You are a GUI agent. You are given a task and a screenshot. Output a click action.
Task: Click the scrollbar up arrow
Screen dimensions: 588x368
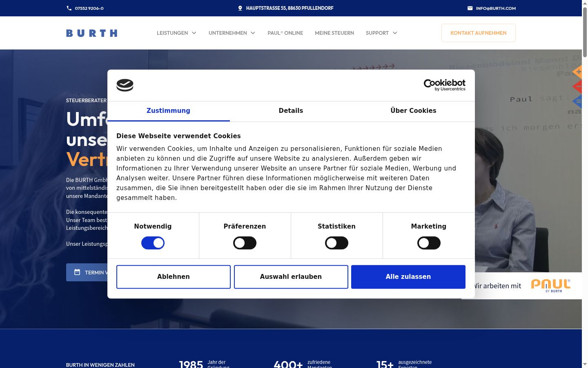[x=585, y=3]
